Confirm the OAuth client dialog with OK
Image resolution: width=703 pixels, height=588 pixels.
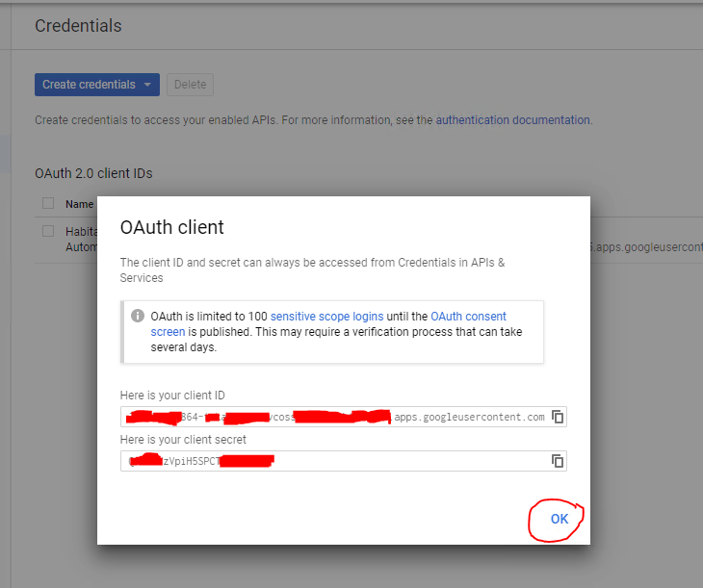point(560,519)
